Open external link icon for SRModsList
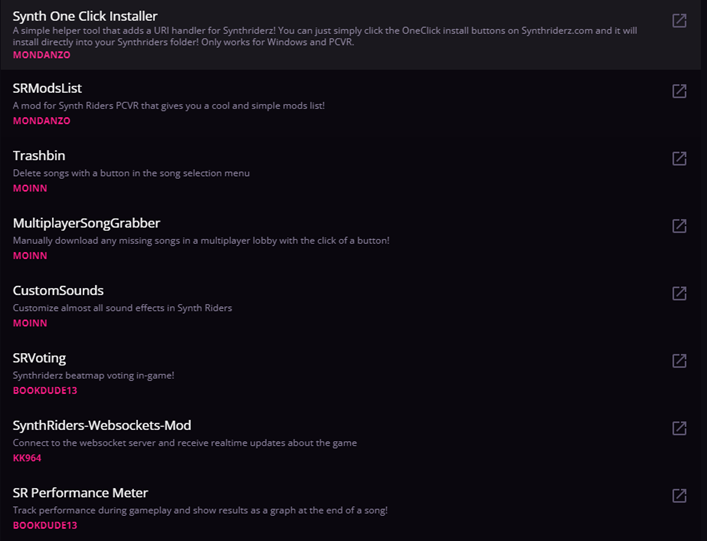 pyautogui.click(x=679, y=91)
